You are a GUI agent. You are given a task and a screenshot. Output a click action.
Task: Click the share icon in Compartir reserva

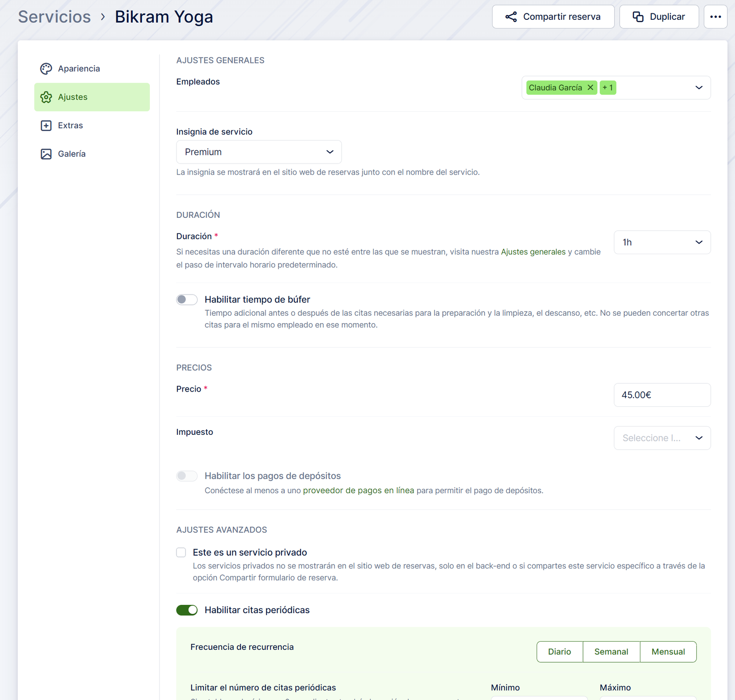click(511, 17)
